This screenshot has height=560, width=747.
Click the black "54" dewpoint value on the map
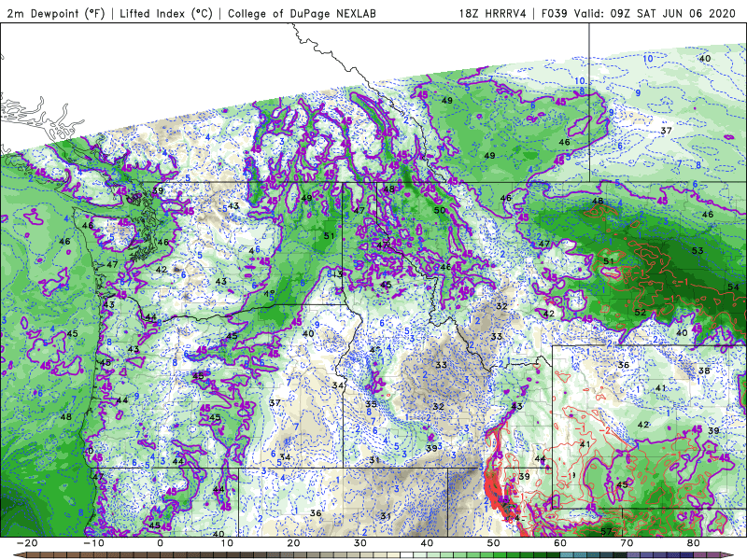(x=733, y=287)
